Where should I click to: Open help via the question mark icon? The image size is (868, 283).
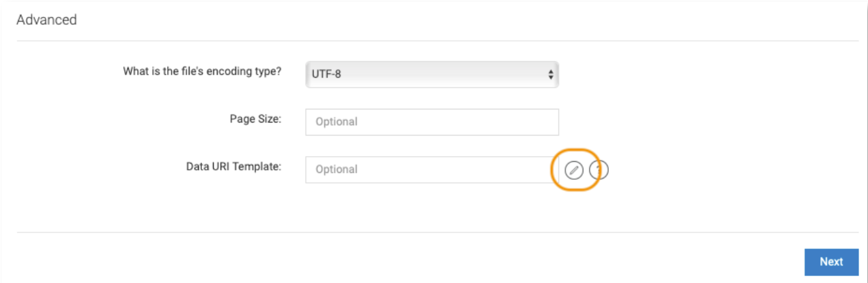[x=600, y=170]
